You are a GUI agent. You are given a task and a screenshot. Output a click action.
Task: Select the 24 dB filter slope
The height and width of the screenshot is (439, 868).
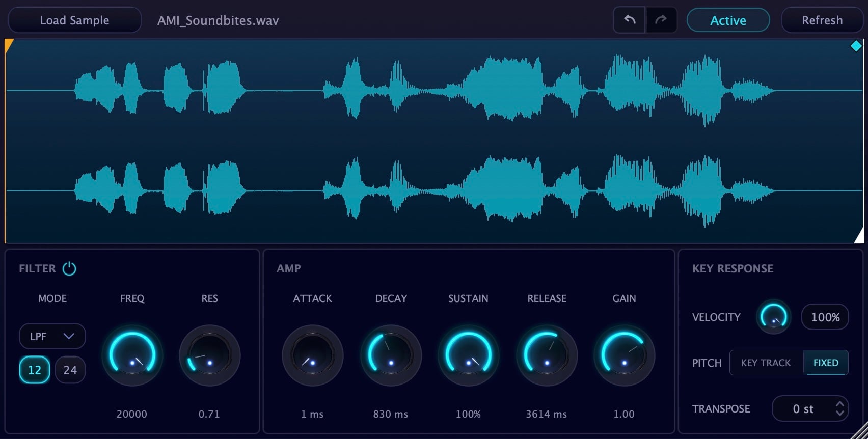point(70,370)
